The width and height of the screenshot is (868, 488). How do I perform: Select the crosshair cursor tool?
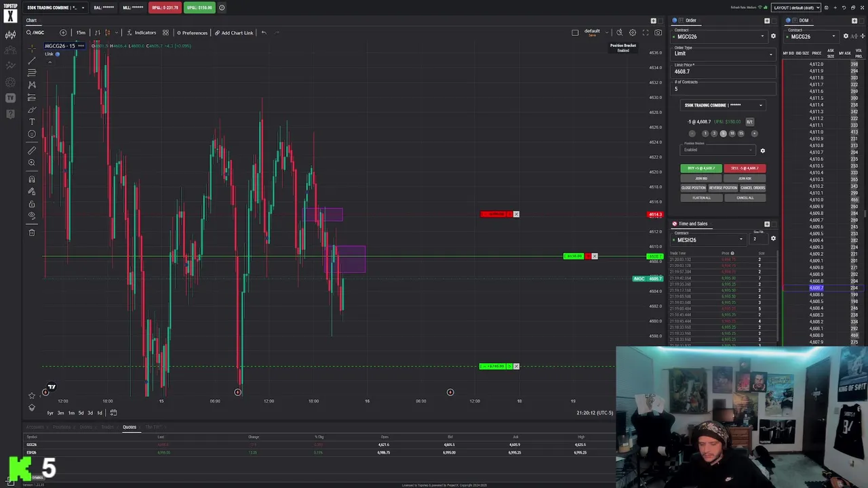31,48
